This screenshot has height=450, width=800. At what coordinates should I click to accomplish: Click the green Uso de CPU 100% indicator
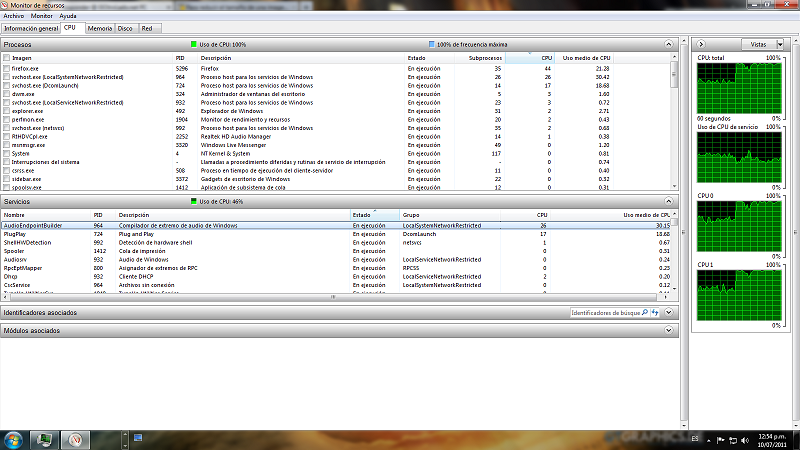[x=194, y=44]
